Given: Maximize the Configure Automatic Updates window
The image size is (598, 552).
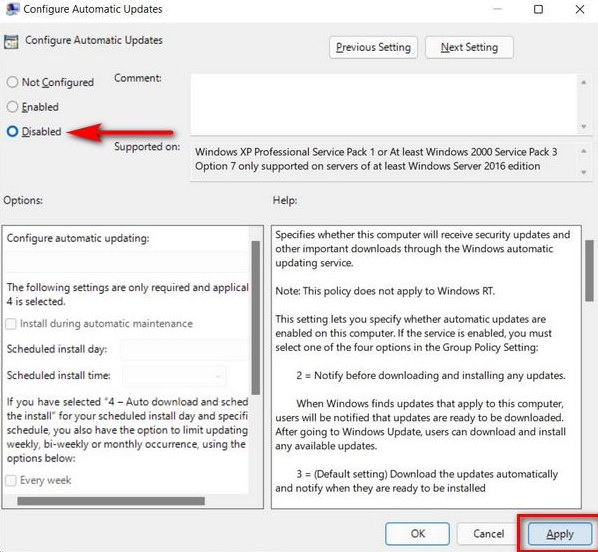Looking at the screenshot, I should [x=538, y=9].
